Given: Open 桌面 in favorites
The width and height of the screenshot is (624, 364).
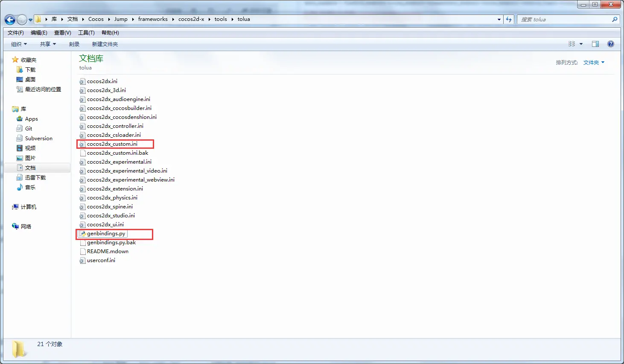Looking at the screenshot, I should coord(30,80).
